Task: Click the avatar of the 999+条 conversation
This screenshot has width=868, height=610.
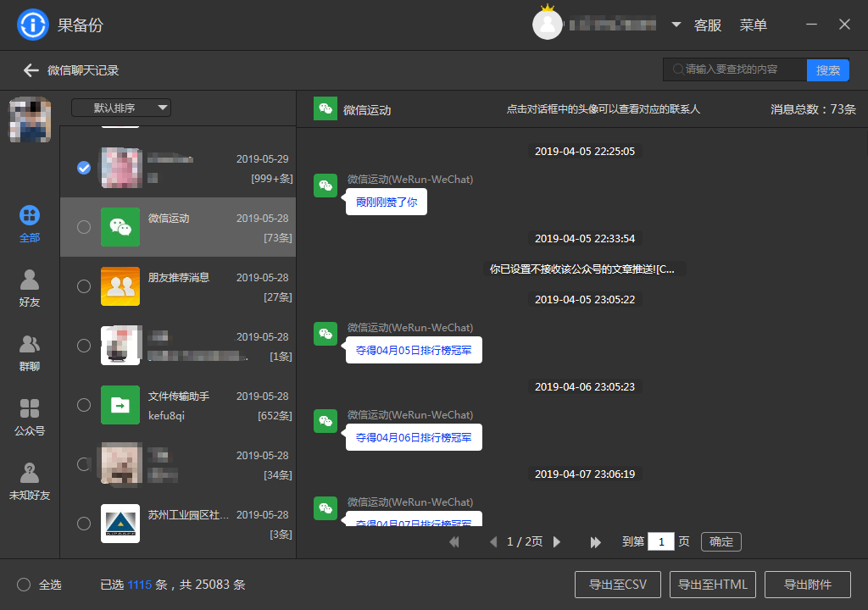Action: click(120, 168)
